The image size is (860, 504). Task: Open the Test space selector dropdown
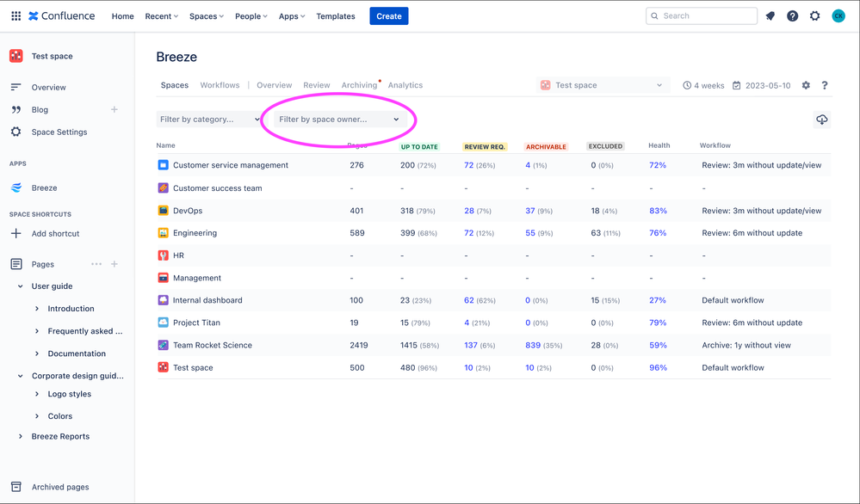pos(601,85)
